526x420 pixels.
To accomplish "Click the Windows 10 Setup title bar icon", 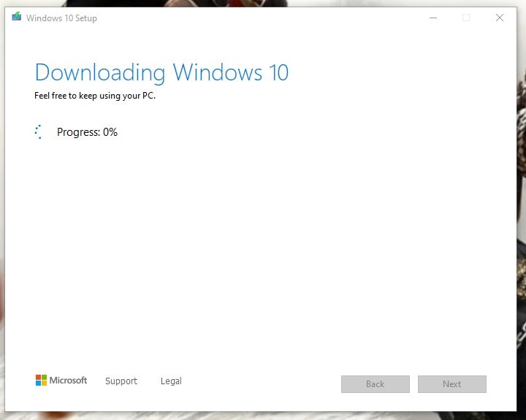I will coord(16,17).
